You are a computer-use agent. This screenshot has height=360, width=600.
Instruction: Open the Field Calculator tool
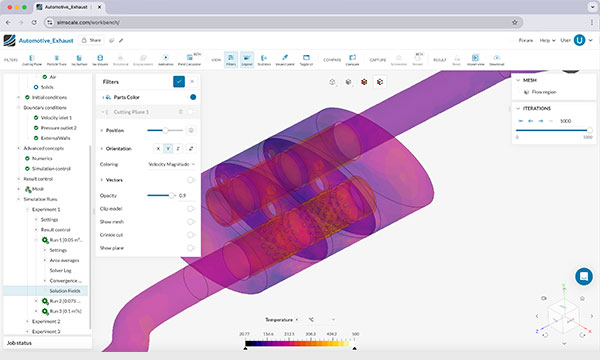(189, 60)
